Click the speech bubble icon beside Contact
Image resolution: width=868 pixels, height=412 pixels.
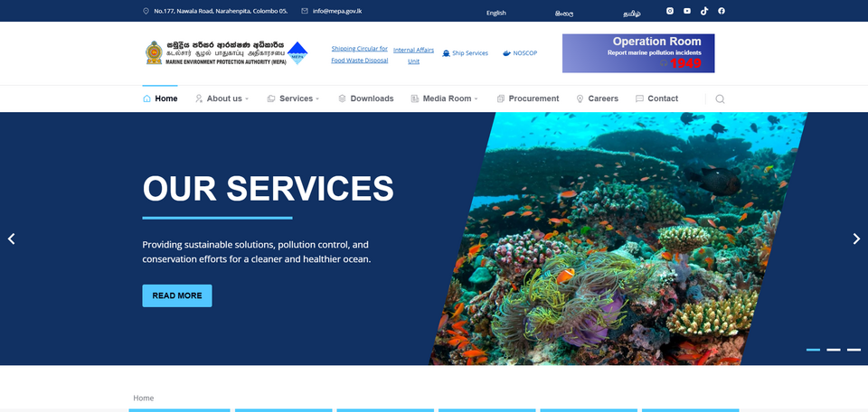[639, 99]
